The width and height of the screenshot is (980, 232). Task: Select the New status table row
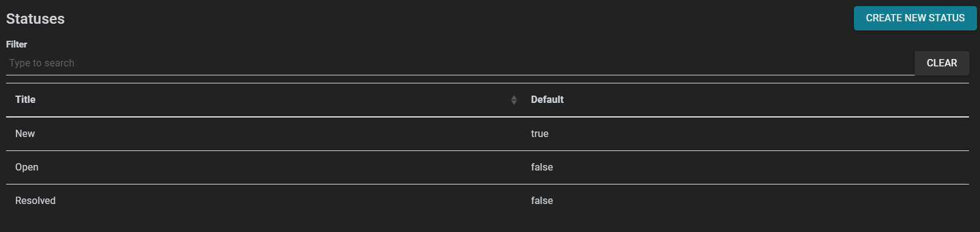(x=487, y=134)
